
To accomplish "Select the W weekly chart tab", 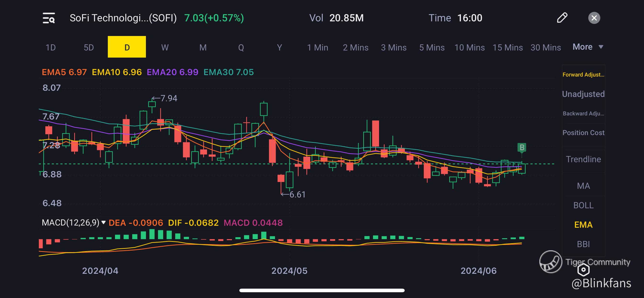I will tap(165, 47).
